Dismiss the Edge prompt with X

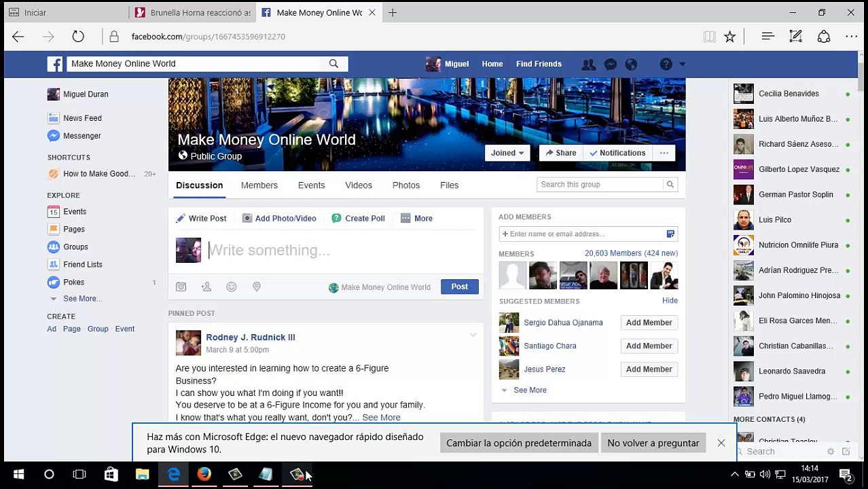[721, 443]
